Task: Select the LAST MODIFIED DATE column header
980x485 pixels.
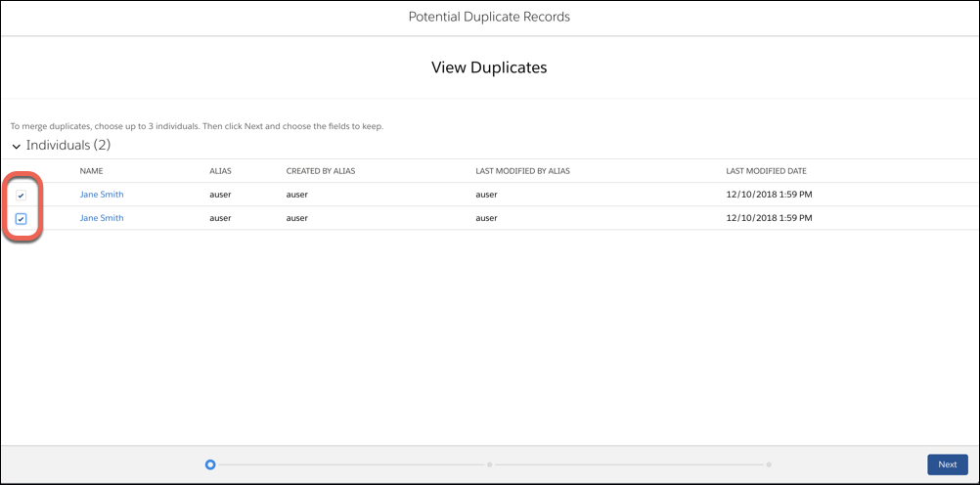Action: point(766,170)
